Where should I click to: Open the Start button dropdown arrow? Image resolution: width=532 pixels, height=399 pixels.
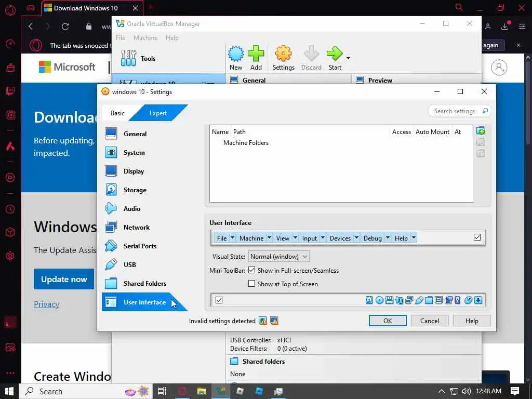coord(348,58)
